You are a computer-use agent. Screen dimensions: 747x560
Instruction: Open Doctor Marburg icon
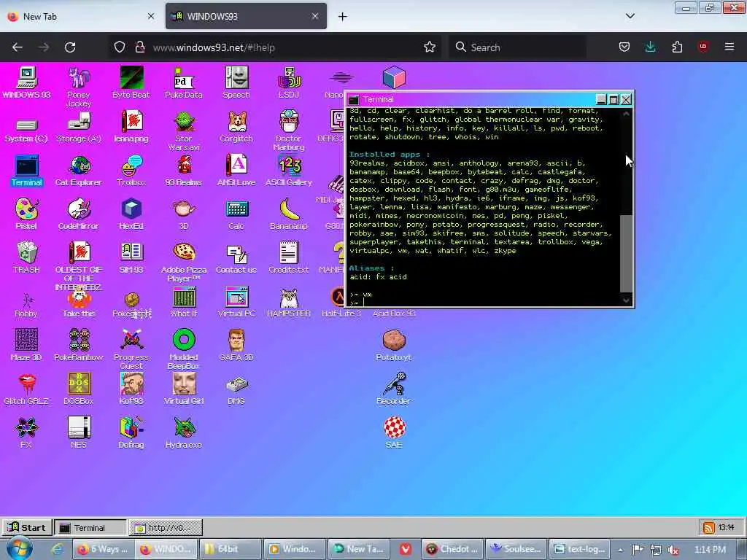[289, 131]
